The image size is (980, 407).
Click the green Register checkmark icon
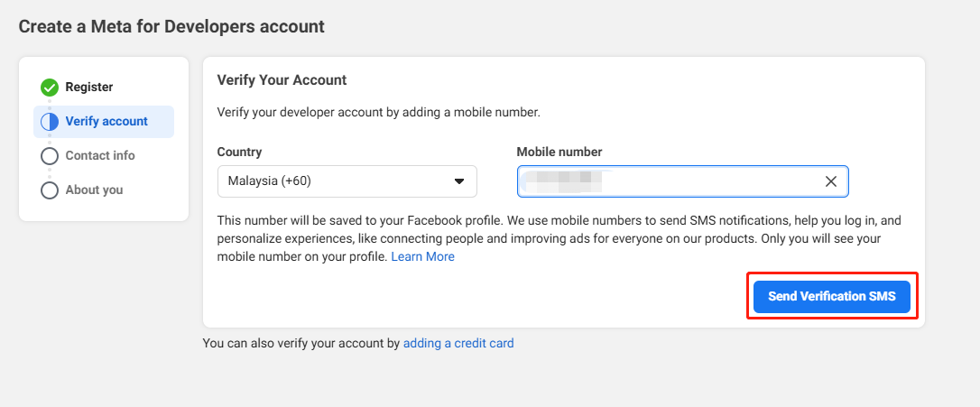point(50,88)
